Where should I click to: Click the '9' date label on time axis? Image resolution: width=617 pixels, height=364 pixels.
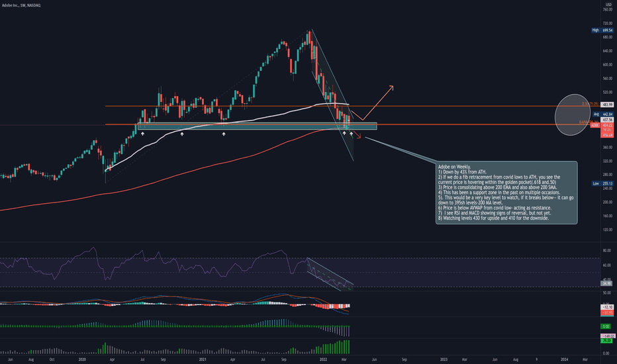pos(536,359)
